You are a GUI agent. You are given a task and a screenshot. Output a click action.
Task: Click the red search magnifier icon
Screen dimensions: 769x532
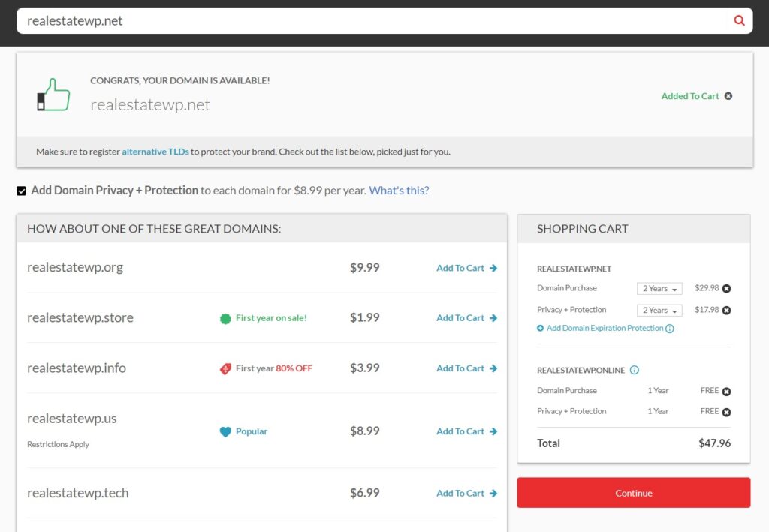(739, 20)
